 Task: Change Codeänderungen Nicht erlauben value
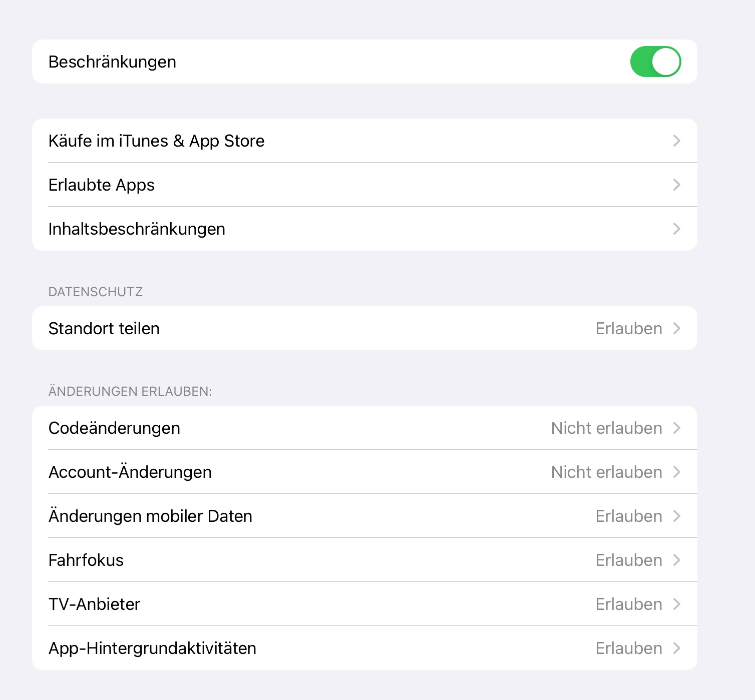tap(606, 428)
